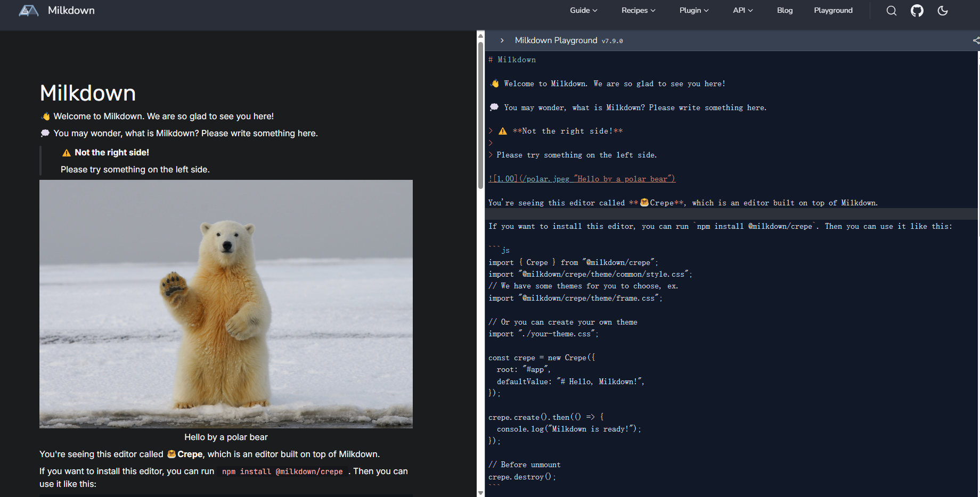Click the 'console.log' line in source

[x=569, y=429]
